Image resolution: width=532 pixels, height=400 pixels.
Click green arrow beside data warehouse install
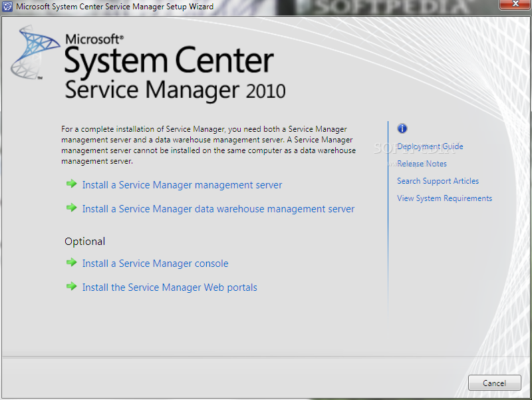72,208
